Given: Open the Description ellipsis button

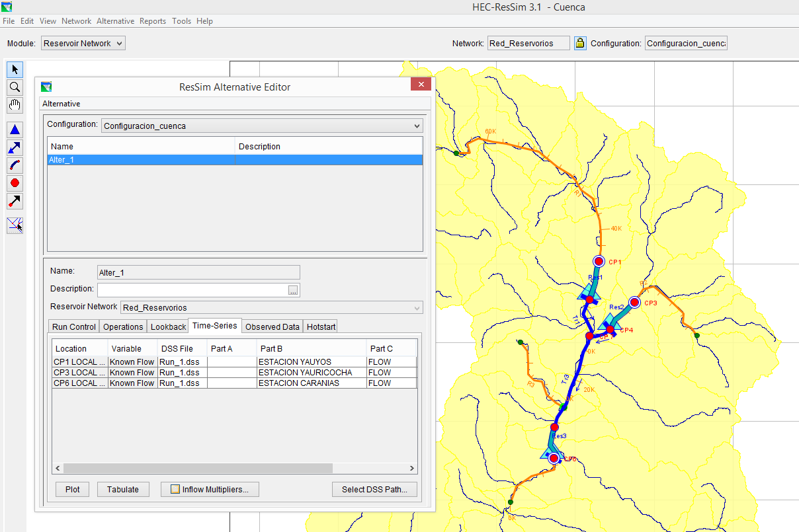Looking at the screenshot, I should (294, 290).
